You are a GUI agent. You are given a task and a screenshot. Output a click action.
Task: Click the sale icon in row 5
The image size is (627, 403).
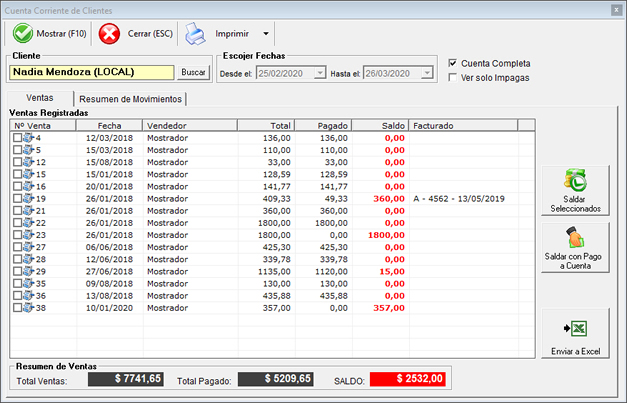click(28, 150)
